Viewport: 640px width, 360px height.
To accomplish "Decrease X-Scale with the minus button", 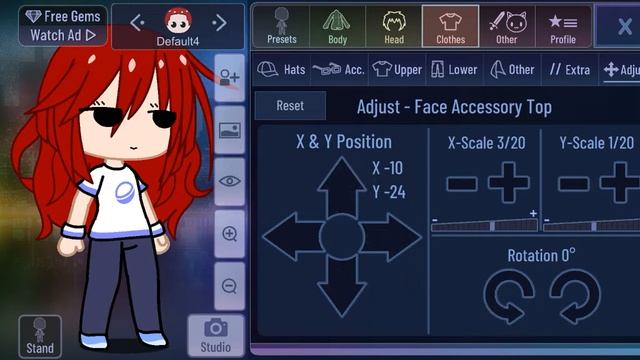I will [462, 183].
